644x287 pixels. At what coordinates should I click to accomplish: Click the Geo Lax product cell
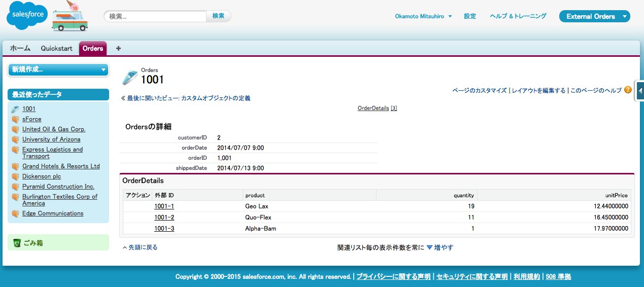point(257,206)
